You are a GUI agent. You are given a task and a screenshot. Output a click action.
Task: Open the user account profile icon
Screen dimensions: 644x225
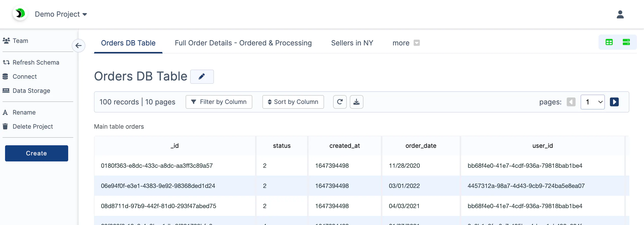[x=620, y=14]
